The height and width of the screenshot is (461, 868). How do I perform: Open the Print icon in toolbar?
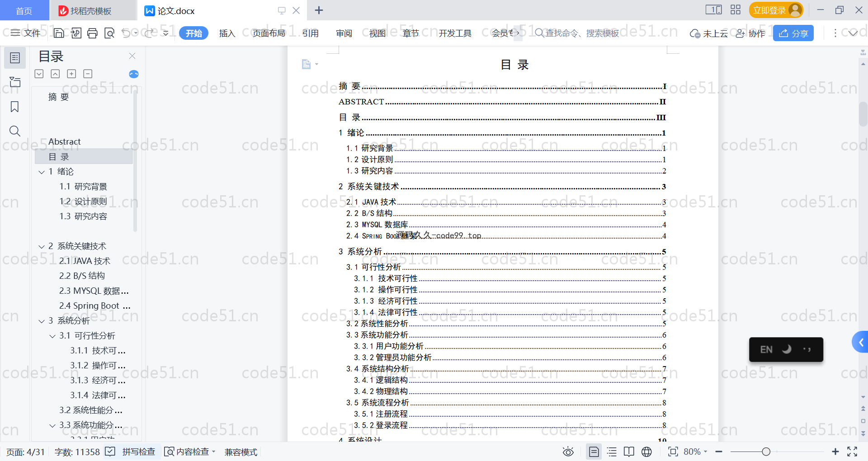point(92,33)
